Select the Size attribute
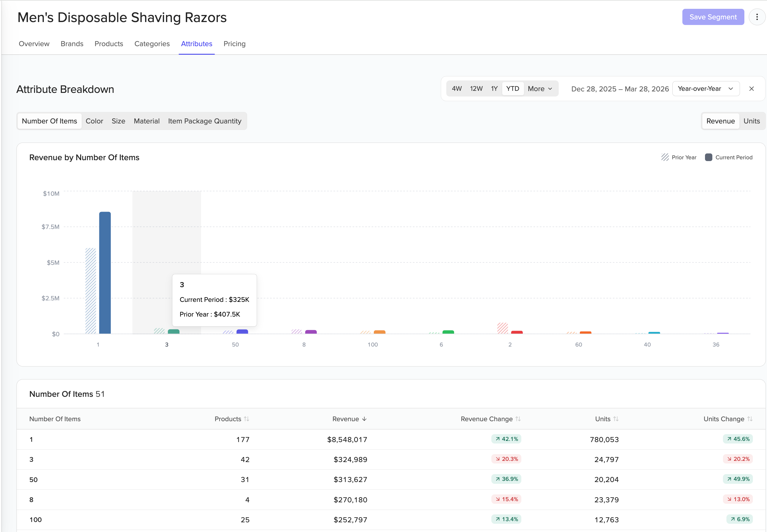Screen dimensions: 767x532 coord(118,121)
